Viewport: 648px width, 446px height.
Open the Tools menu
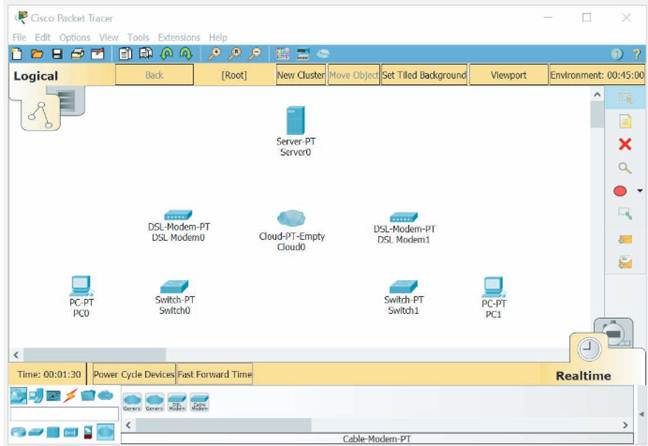(138, 37)
